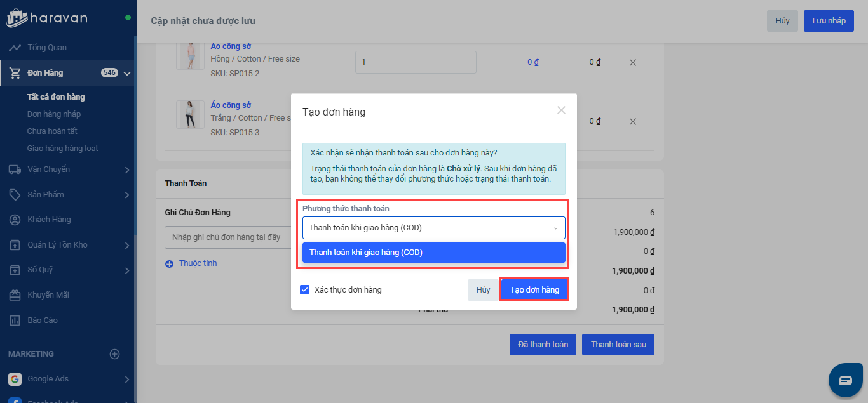The image size is (868, 403).
Task: Toggle the Xác thực đơn hàng checkbox
Action: pos(305,290)
